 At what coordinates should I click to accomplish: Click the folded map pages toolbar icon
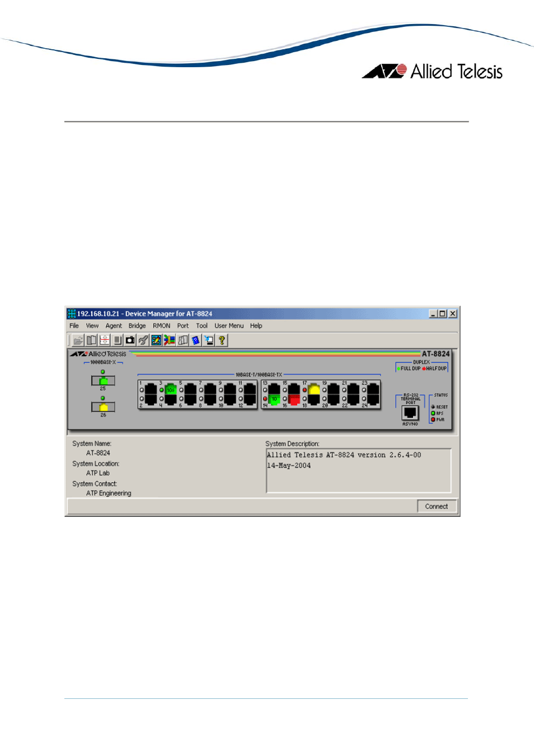point(182,340)
